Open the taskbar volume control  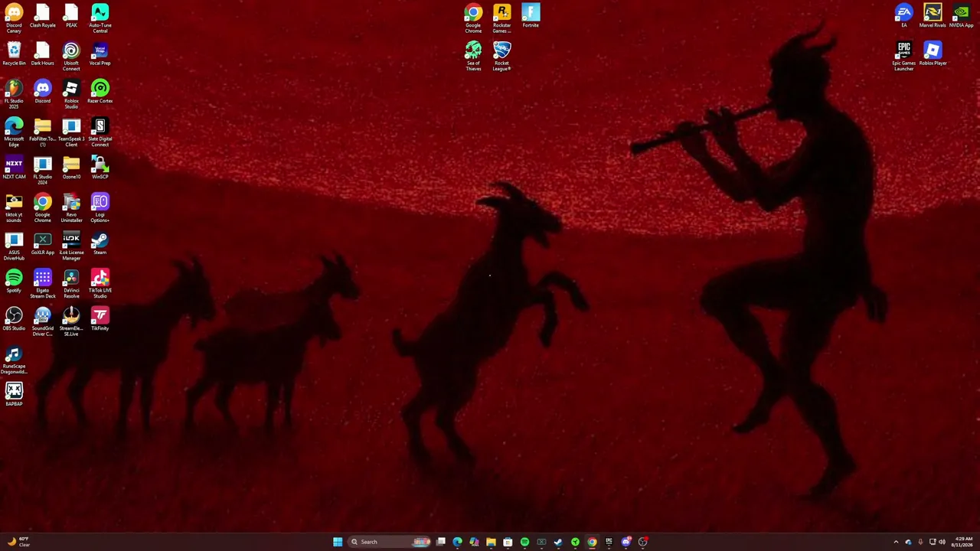coord(942,542)
